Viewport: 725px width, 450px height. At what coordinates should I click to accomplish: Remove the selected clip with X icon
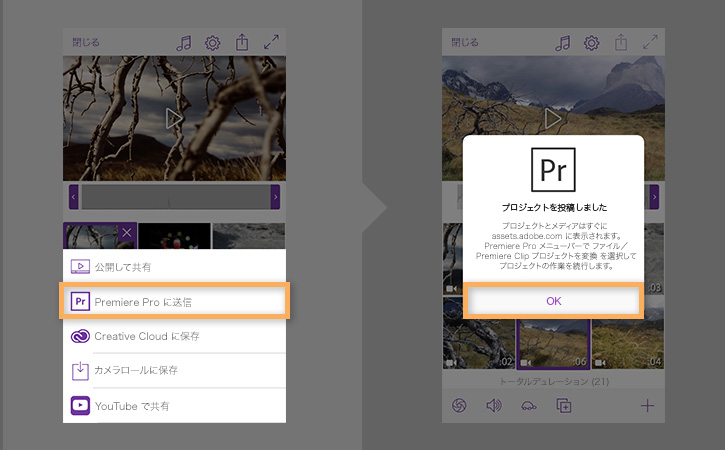click(127, 232)
